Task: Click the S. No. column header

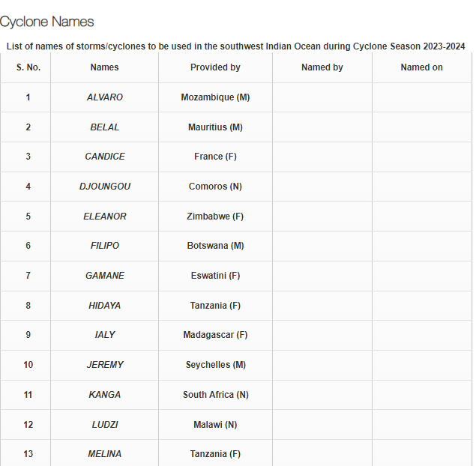Action: point(28,67)
